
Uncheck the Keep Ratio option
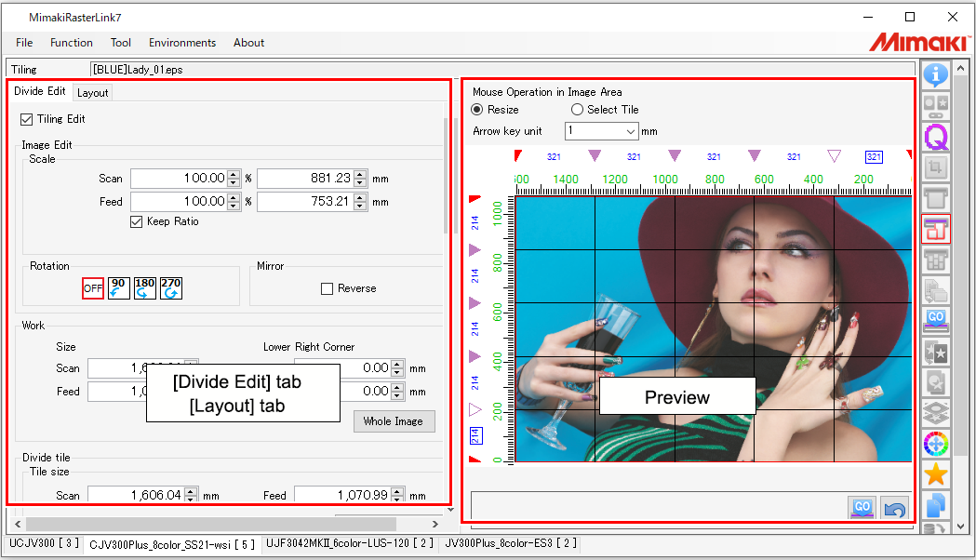tap(135, 221)
